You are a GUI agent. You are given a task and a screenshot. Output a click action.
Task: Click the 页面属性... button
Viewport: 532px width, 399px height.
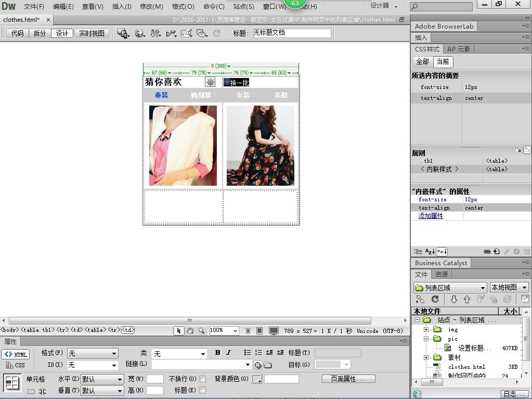[x=348, y=379]
